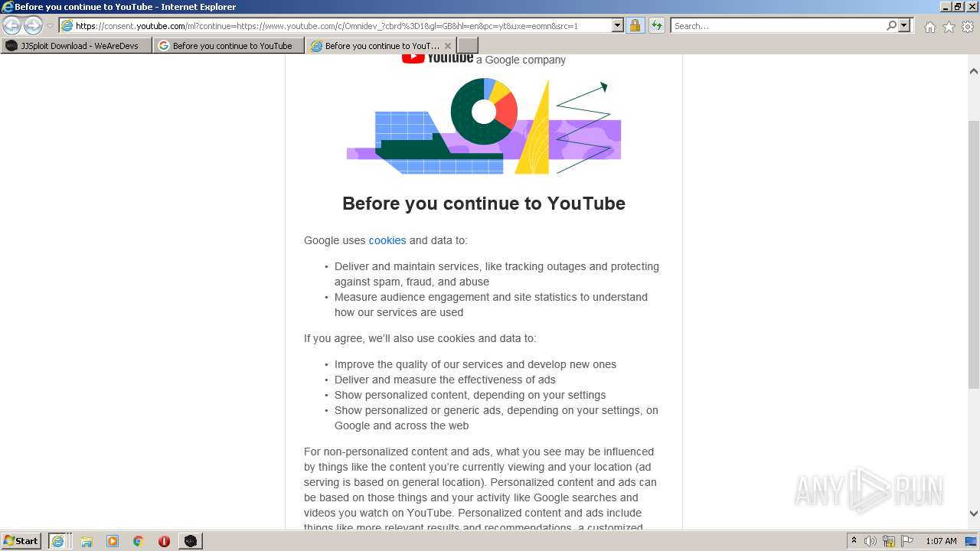Switch to JJSploit Download - WeAreDevs tab
The height and width of the screenshot is (551, 980).
pos(76,46)
